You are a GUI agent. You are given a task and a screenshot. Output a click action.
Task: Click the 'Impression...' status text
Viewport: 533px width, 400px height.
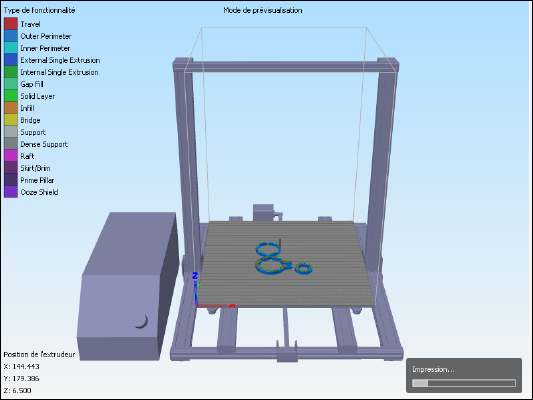433,369
